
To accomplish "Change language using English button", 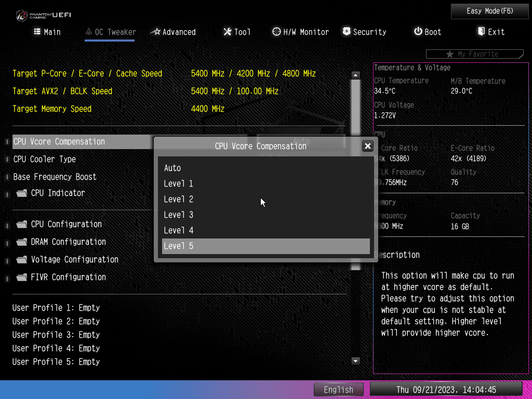I will (x=338, y=390).
